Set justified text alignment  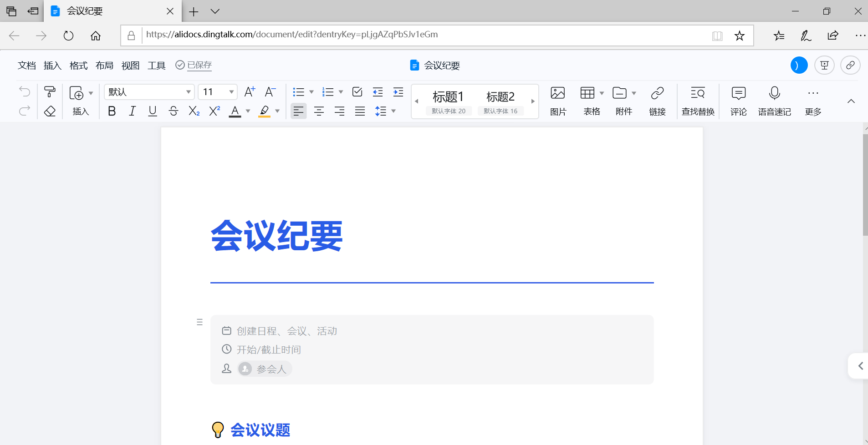click(360, 111)
